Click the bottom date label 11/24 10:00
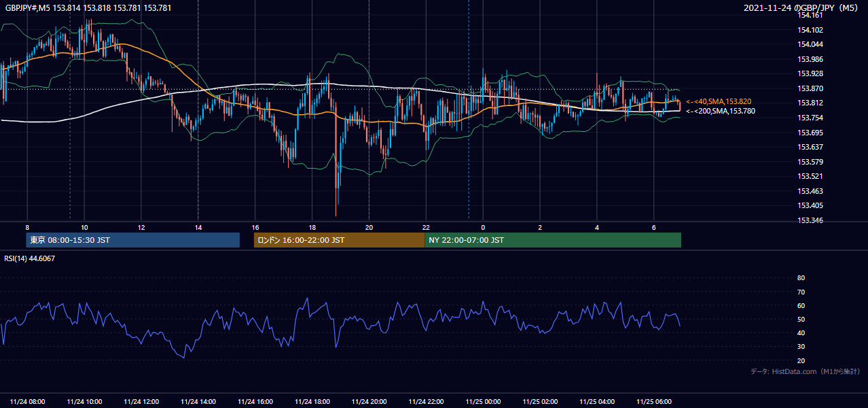 coord(85,401)
